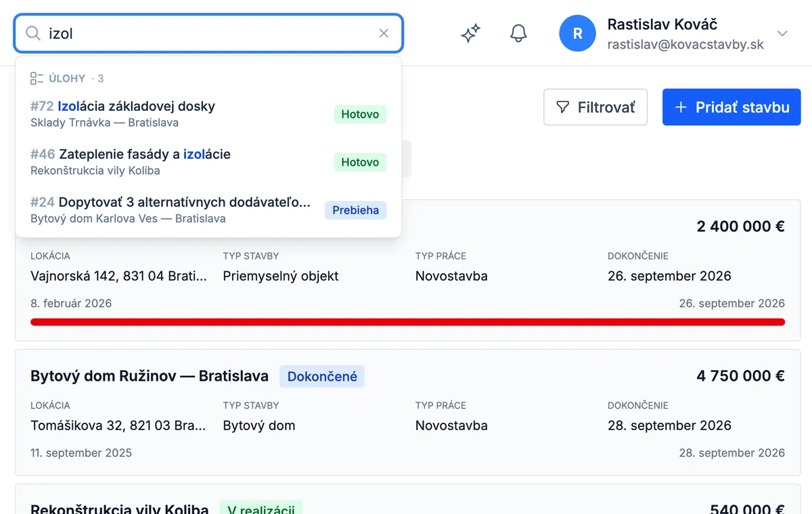The width and height of the screenshot is (812, 514).
Task: Click the red project progress bar
Action: pyautogui.click(x=407, y=322)
